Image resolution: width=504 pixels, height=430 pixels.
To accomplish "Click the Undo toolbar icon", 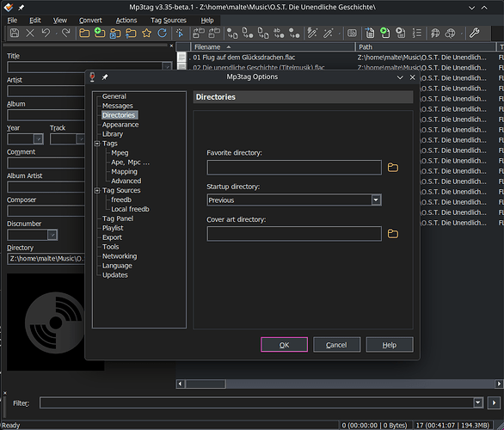I will point(46,33).
